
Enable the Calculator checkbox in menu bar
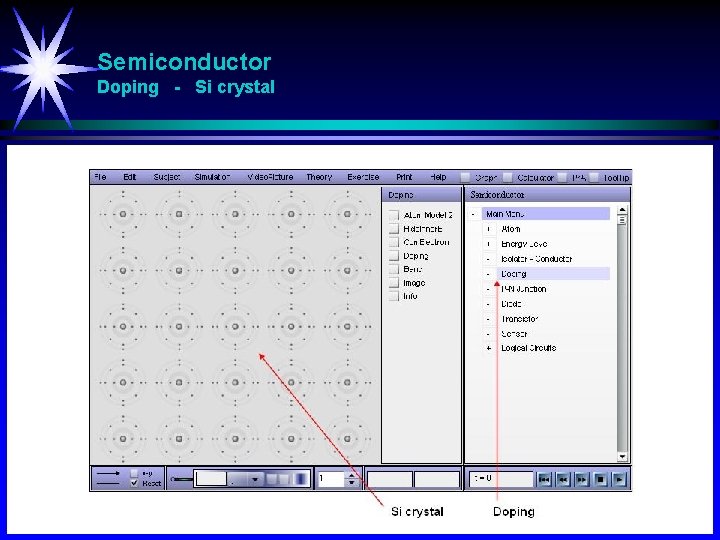[507, 177]
